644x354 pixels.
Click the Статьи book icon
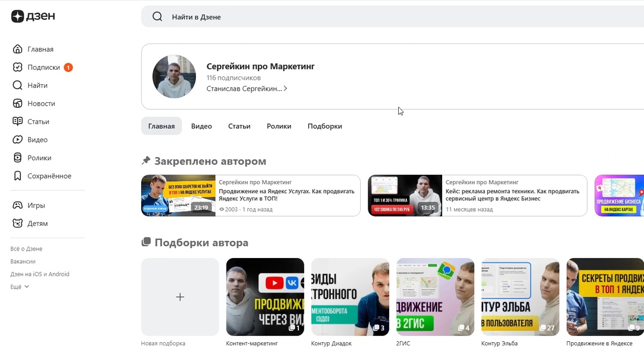pos(18,122)
